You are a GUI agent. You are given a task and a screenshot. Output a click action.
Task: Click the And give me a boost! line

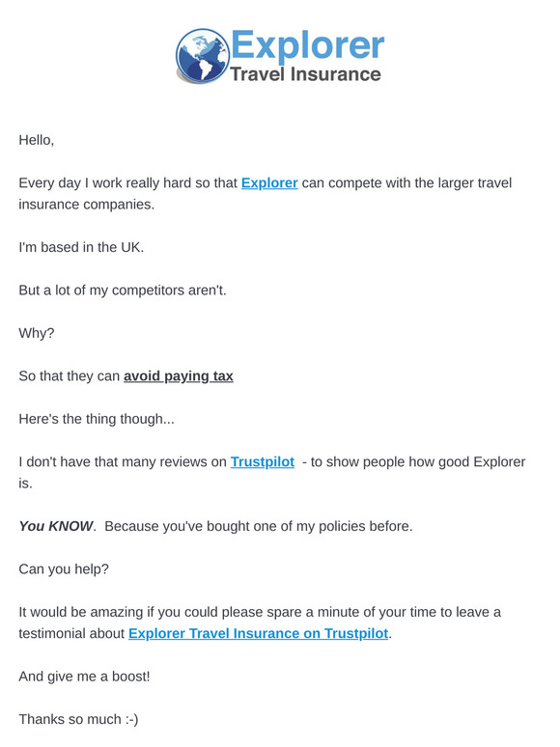point(84,676)
